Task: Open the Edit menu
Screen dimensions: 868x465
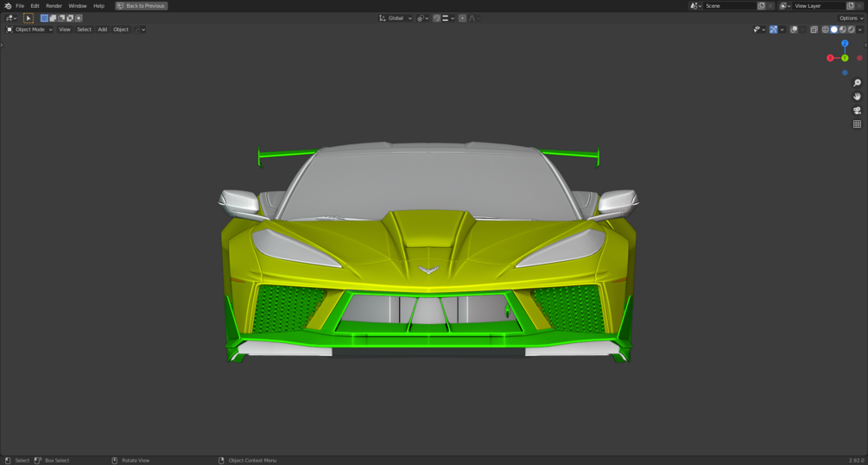Action: click(35, 5)
